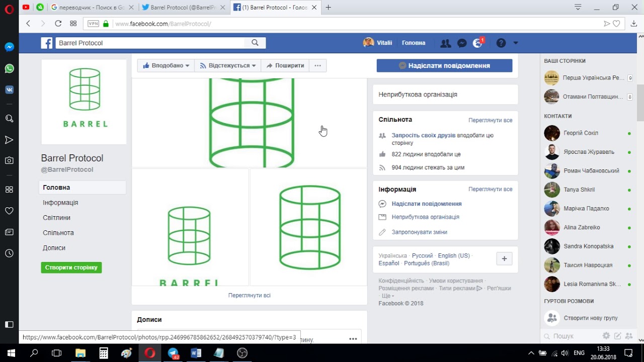Open Facebook quick help icon
Viewport: 644px width, 362px height.
click(x=501, y=43)
